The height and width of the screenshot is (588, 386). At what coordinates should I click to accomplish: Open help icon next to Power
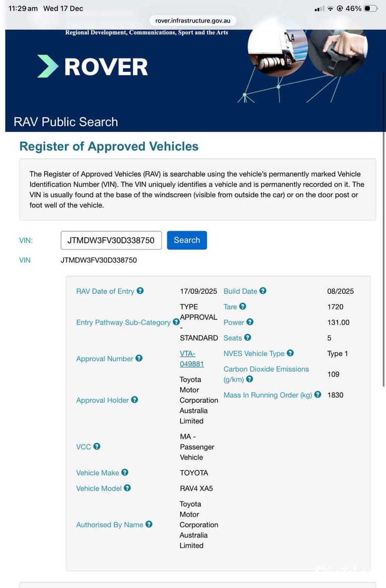[x=250, y=322]
